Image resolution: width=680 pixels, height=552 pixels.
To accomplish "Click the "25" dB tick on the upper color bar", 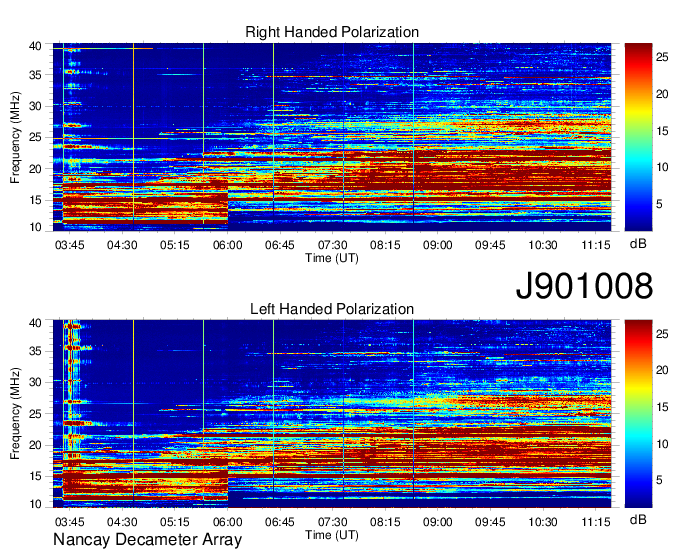I will [662, 57].
